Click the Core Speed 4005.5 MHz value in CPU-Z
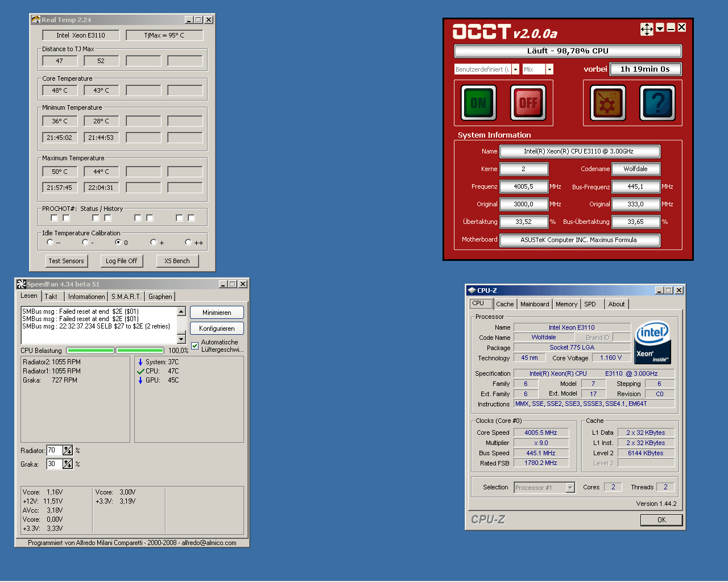The width and height of the screenshot is (728, 582). (x=541, y=433)
